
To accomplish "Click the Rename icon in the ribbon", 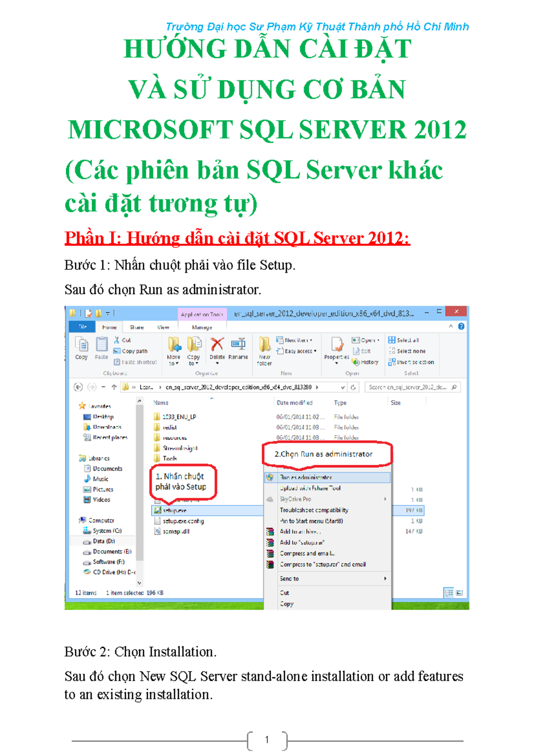I will click(x=238, y=344).
